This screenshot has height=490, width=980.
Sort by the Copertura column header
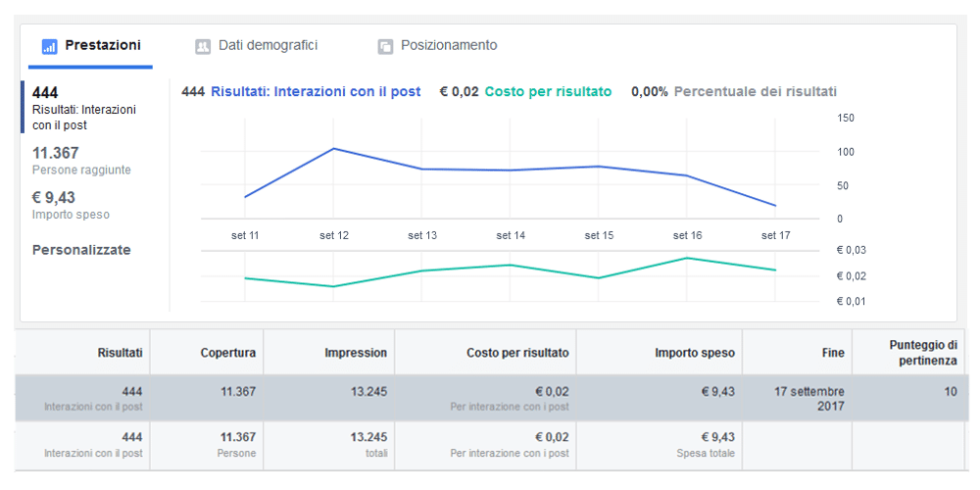[x=228, y=353]
